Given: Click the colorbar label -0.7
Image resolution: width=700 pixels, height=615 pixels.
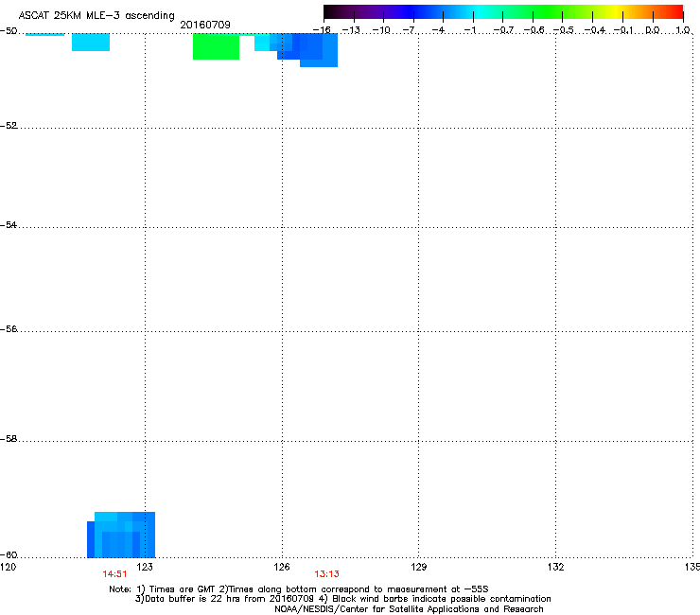Looking at the screenshot, I should [x=503, y=30].
